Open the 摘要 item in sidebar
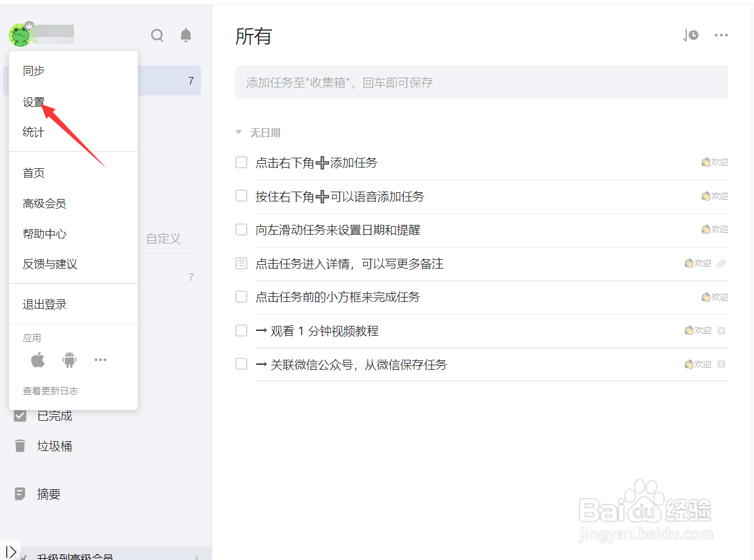754x560 pixels. click(49, 494)
